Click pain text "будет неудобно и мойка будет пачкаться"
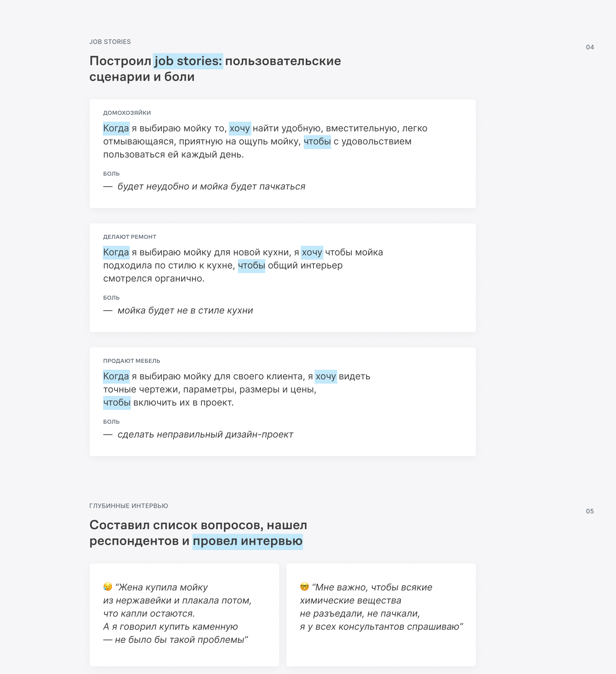This screenshot has width=616, height=674. [x=211, y=187]
